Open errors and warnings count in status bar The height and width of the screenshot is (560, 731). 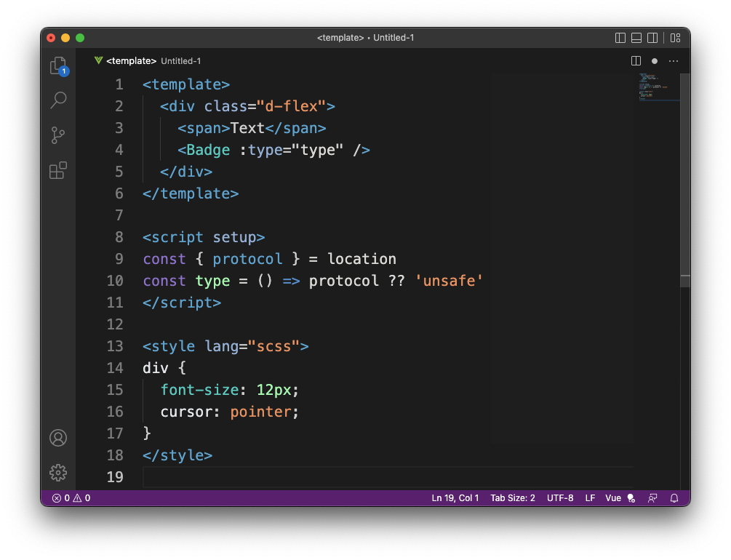click(x=71, y=498)
